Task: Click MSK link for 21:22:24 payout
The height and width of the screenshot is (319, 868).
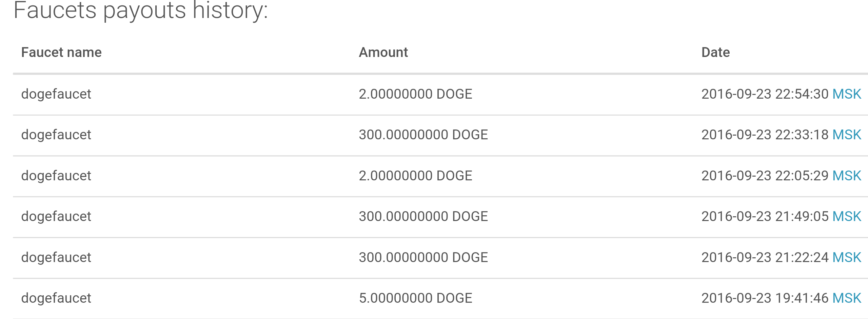Action: pyautogui.click(x=847, y=257)
